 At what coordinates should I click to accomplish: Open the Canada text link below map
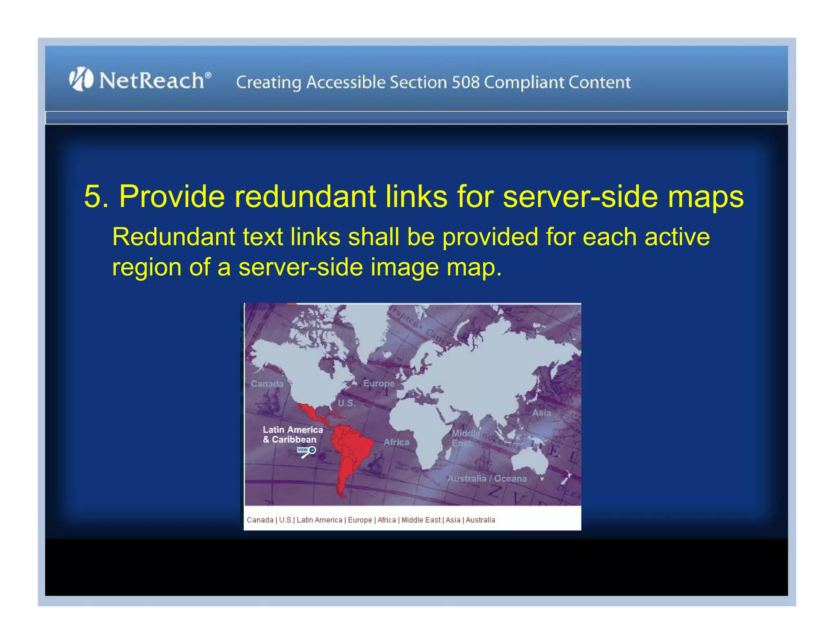pyautogui.click(x=260, y=520)
